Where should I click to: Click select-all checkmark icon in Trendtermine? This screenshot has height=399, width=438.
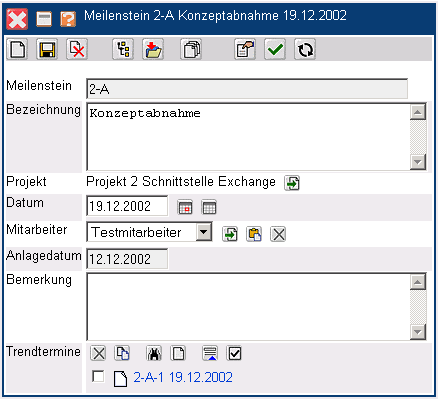pos(234,353)
